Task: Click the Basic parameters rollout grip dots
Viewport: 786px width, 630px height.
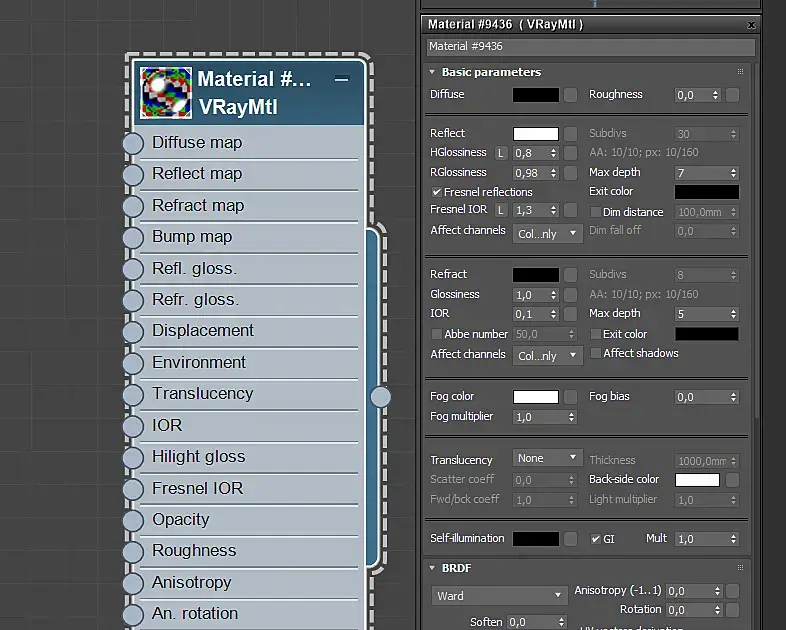Action: pos(740,72)
